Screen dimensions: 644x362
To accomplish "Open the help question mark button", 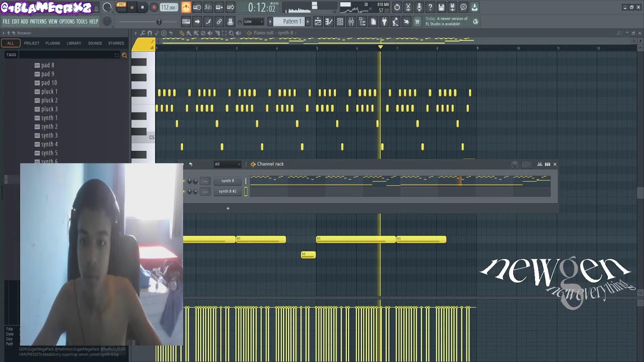I will (430, 8).
